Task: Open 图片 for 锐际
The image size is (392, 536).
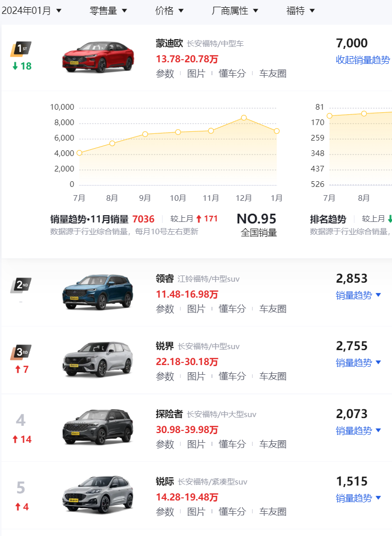Action: coord(196,512)
